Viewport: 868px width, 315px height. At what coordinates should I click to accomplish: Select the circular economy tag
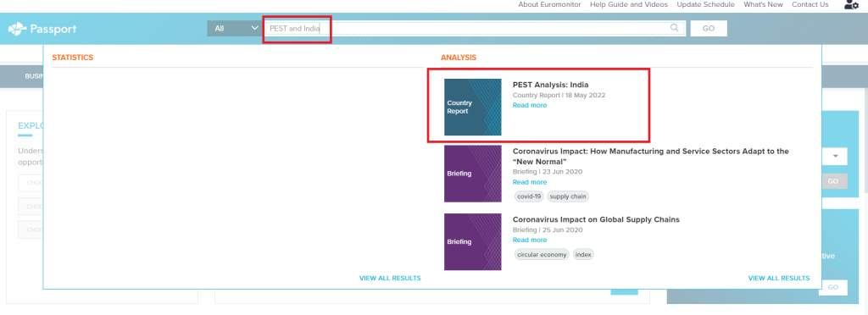click(x=542, y=254)
